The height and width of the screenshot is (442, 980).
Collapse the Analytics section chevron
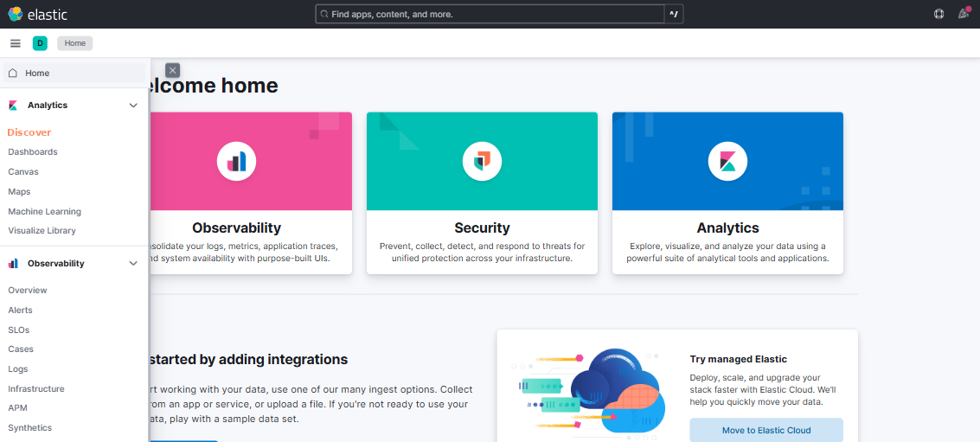click(x=133, y=105)
